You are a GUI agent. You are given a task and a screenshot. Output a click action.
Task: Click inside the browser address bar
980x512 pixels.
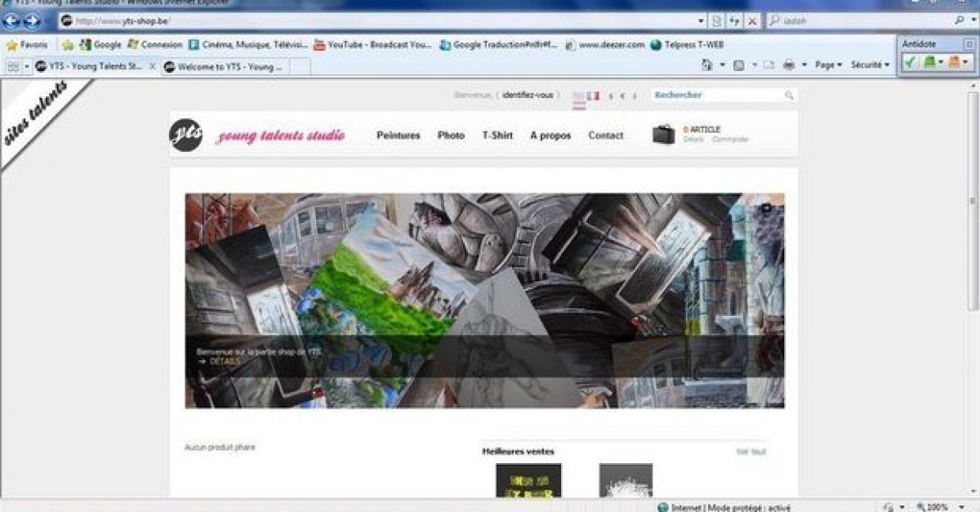pos(384,21)
